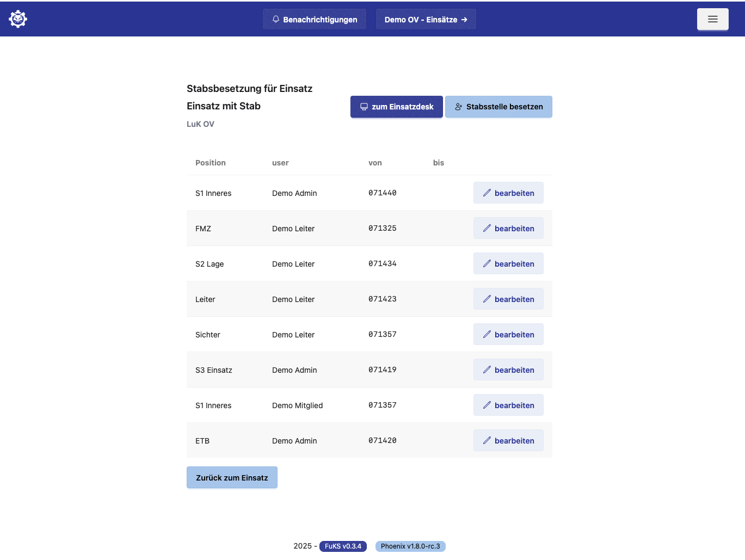
Task: Open Benachrichtigungen via the bell icon
Action: coord(276,20)
